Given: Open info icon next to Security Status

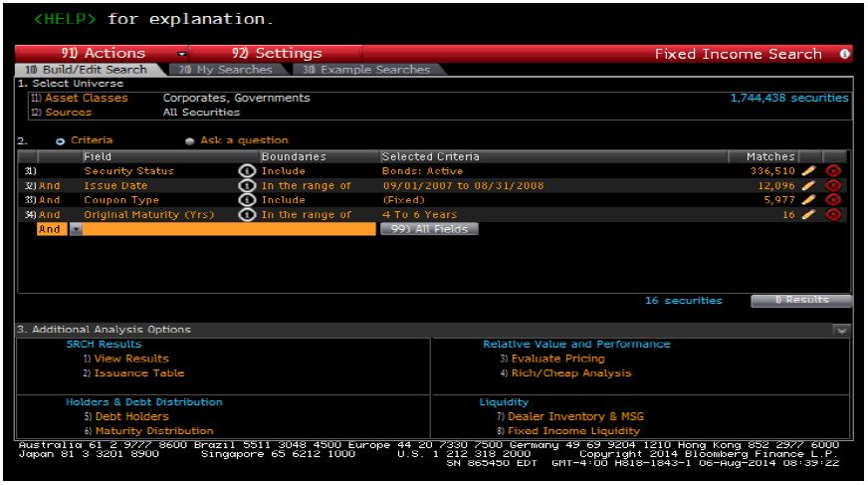Looking at the screenshot, I should click(x=247, y=171).
